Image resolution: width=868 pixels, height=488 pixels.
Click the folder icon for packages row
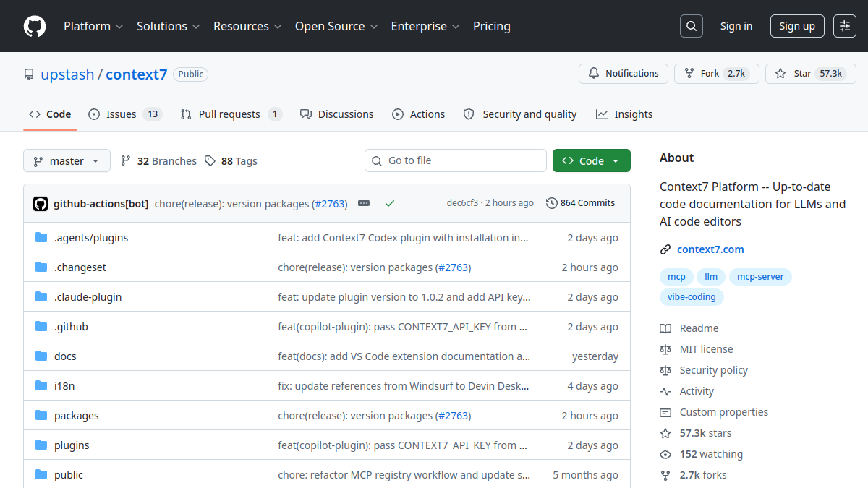41,415
